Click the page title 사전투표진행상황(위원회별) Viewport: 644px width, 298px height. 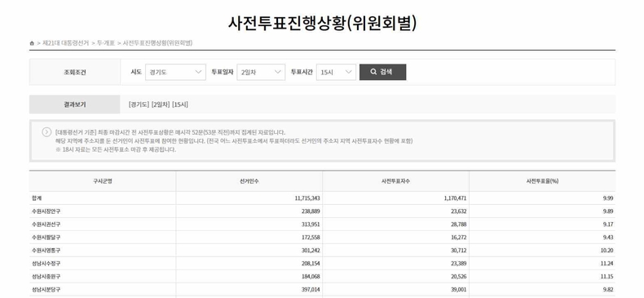tap(322, 23)
